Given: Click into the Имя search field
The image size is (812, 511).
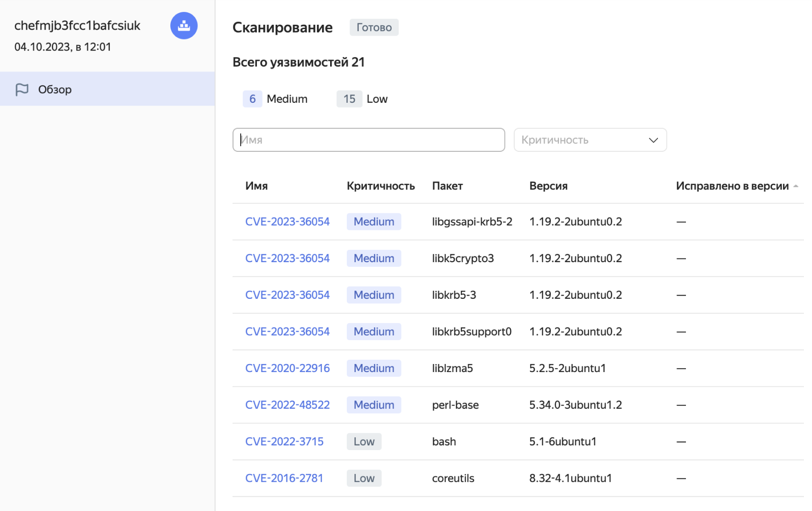Looking at the screenshot, I should (x=369, y=140).
